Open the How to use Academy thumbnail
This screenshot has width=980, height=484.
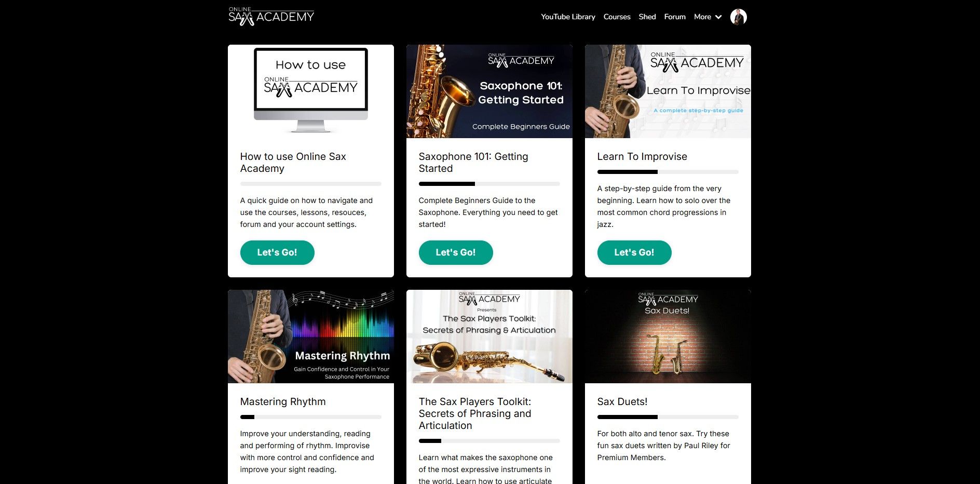click(x=311, y=91)
